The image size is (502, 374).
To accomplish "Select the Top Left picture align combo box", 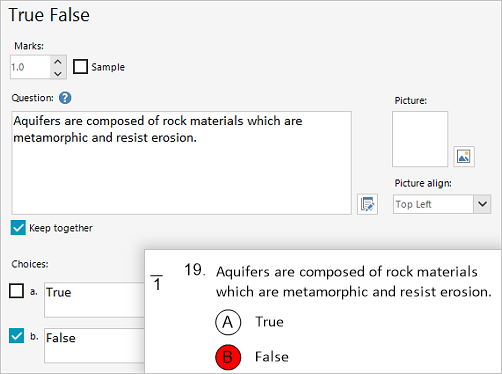I will click(x=442, y=204).
